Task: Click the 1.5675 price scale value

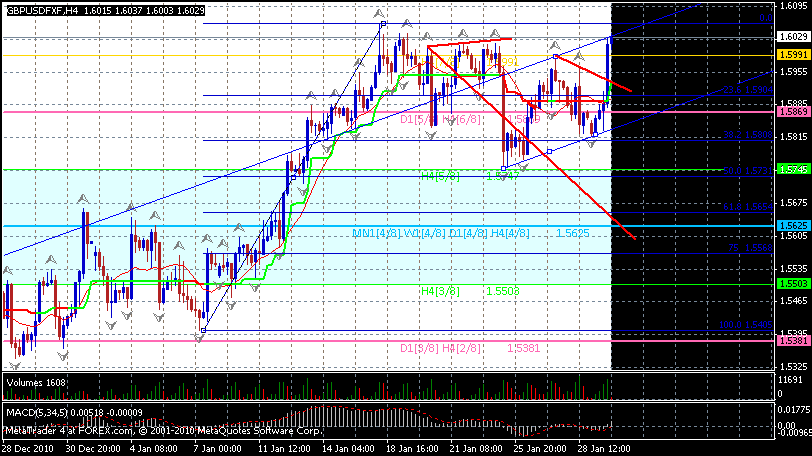Action: click(x=794, y=202)
